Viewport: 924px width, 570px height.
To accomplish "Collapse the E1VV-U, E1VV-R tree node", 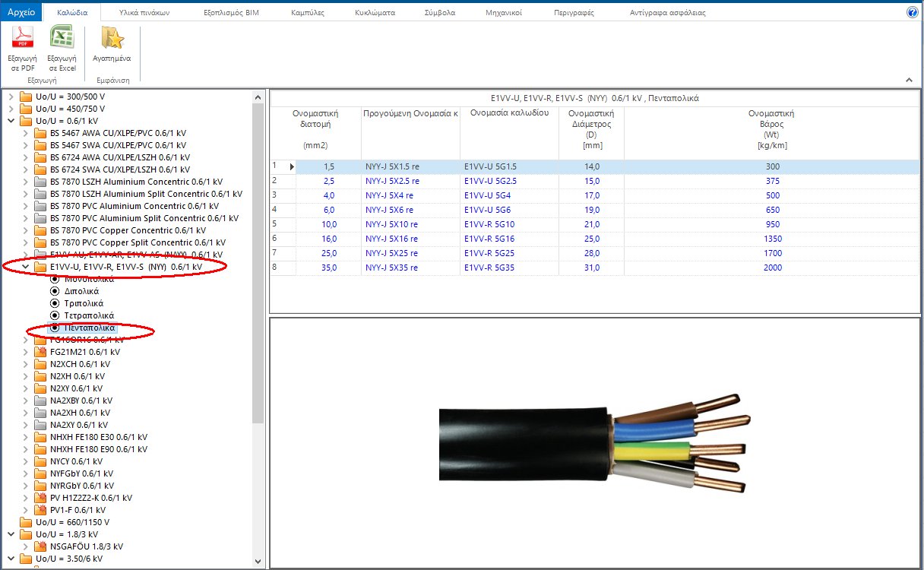I will [24, 266].
